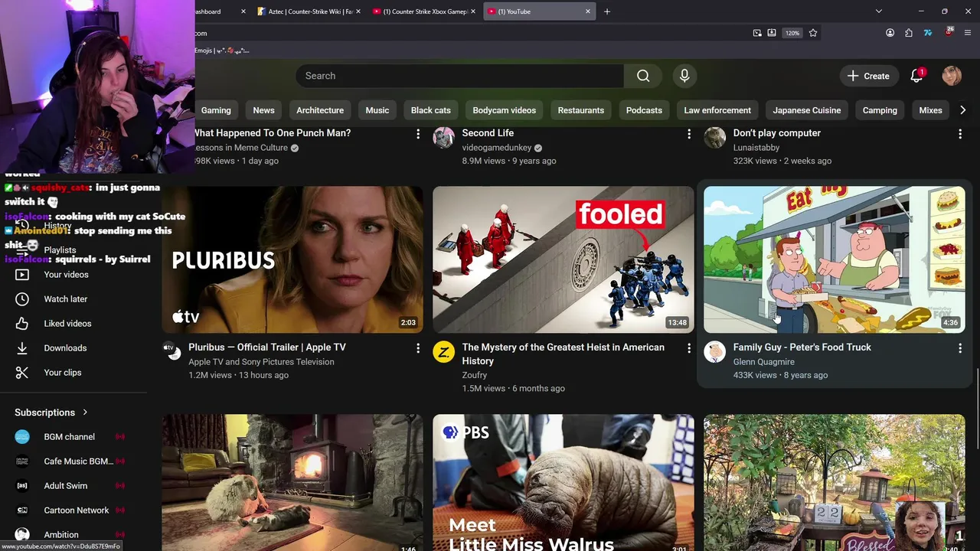Switch to Aztec Counter-Strike Wiki tab
This screenshot has height=551, width=980.
click(310, 11)
